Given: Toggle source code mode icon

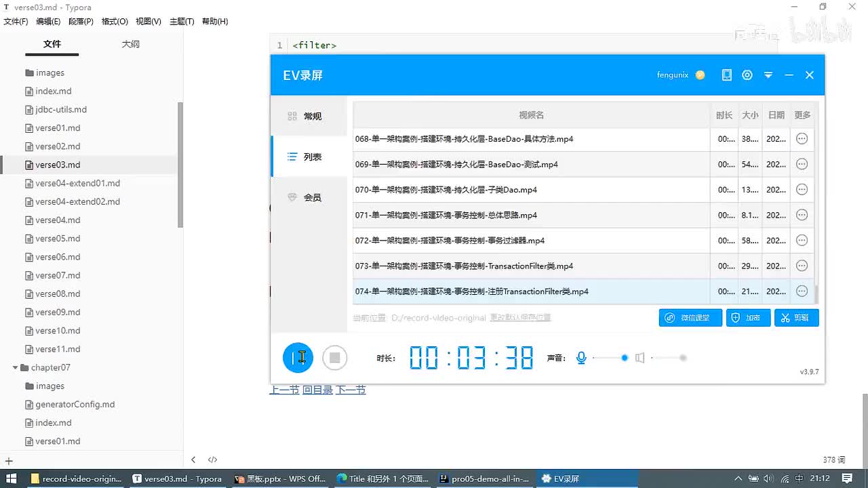Looking at the screenshot, I should tap(212, 460).
